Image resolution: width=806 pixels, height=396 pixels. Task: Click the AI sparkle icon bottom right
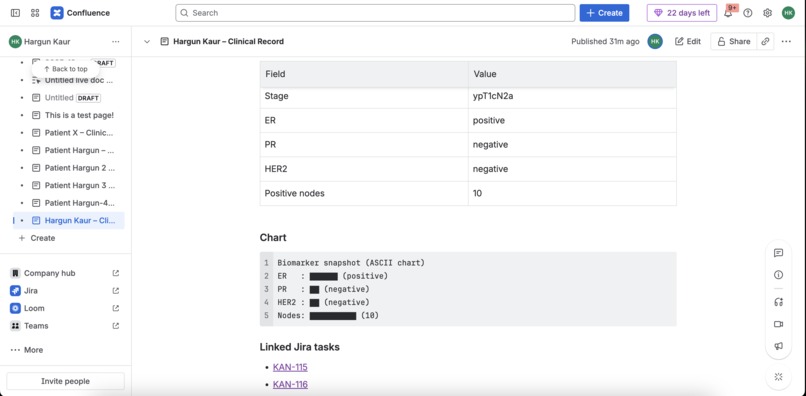778,377
